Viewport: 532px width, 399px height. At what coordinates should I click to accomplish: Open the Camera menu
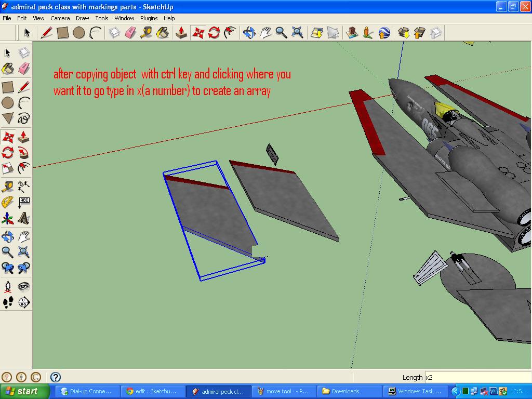click(x=60, y=18)
